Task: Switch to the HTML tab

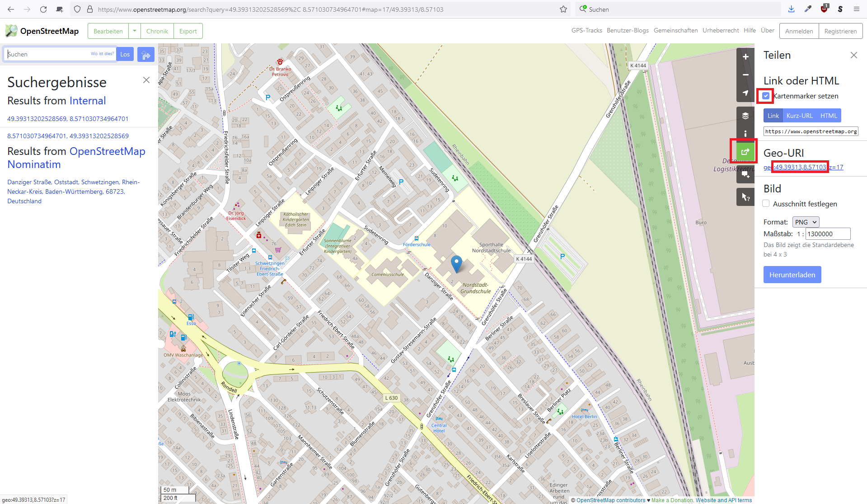Action: click(x=829, y=116)
